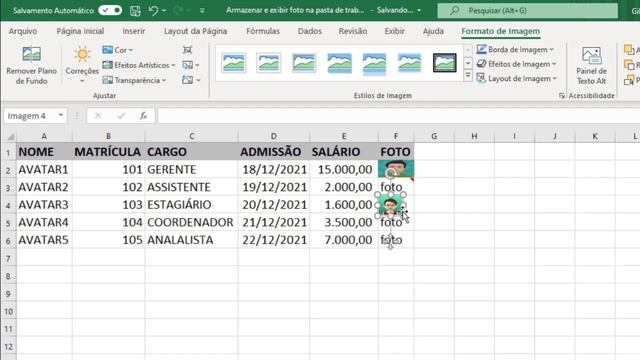Open the Transparência dropdown

(x=134, y=80)
